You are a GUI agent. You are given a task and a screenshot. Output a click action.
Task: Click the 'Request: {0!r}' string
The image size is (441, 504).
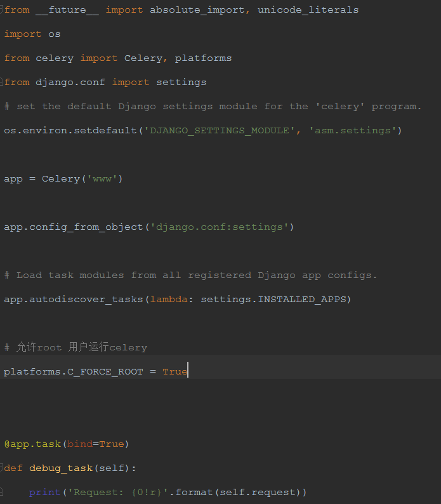[x=118, y=492]
